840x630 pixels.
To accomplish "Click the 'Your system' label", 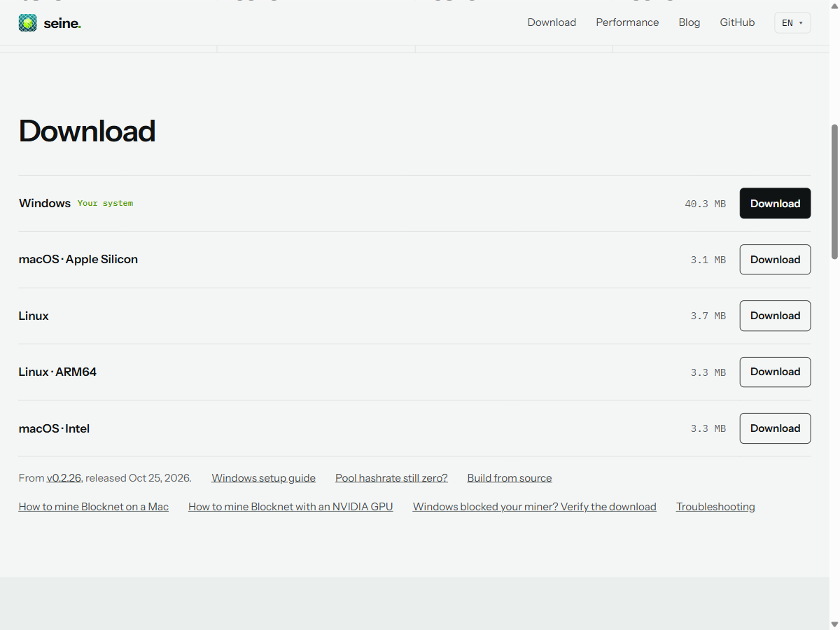I will [x=105, y=203].
